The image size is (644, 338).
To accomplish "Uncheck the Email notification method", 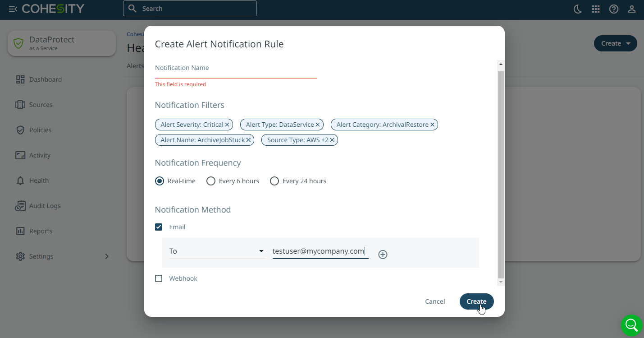I will [159, 227].
